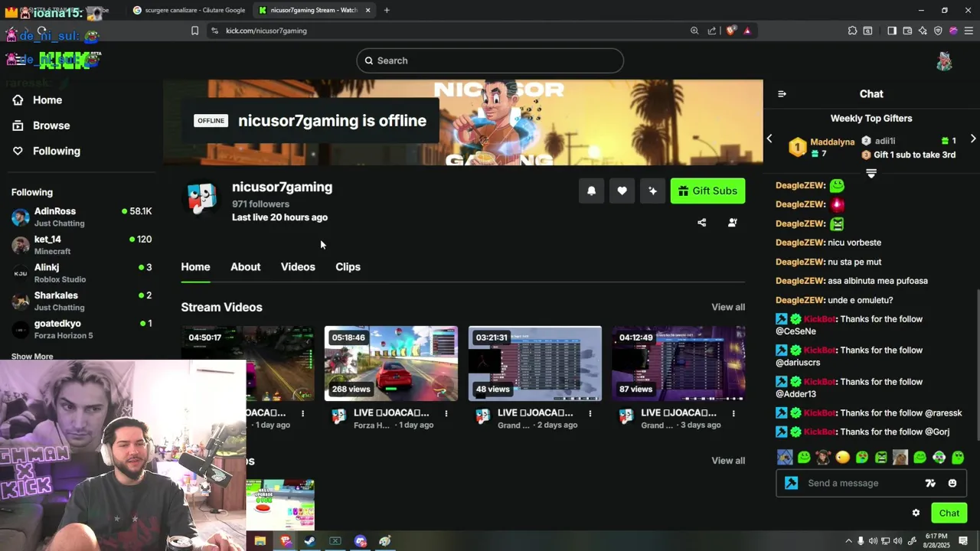Click the Brave VPN shield icon
Screen dimensions: 980x551
pyautogui.click(x=938, y=31)
